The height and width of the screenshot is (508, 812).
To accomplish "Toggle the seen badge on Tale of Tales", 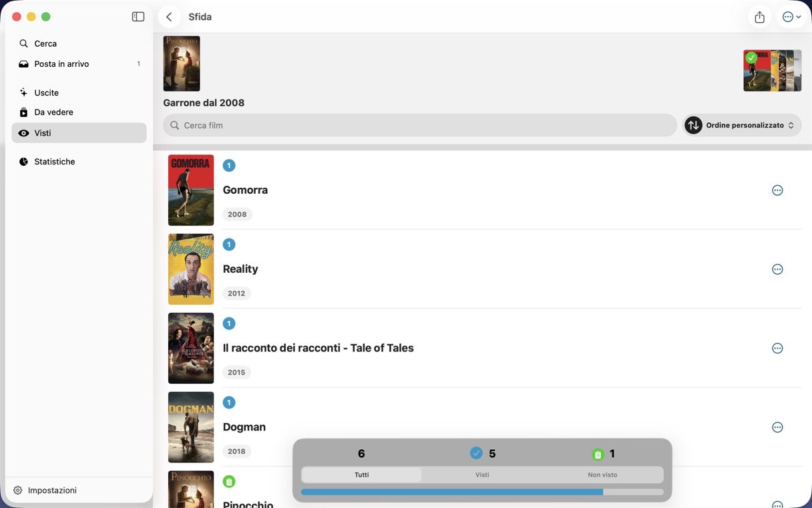I will (x=229, y=324).
